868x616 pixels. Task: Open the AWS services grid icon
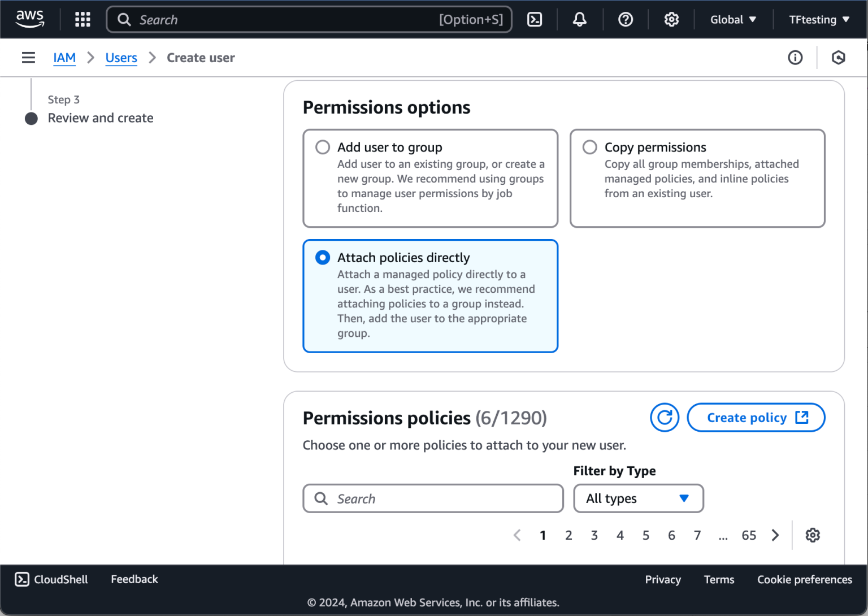tap(83, 19)
